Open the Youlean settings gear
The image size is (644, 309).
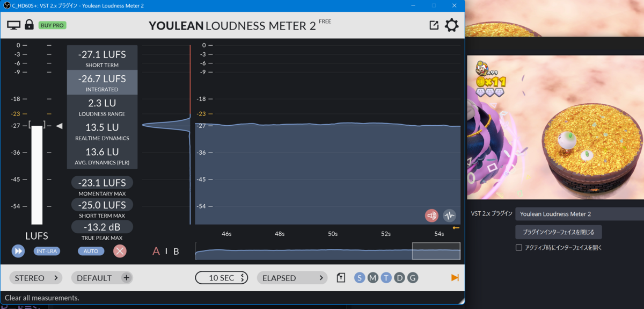click(x=452, y=25)
